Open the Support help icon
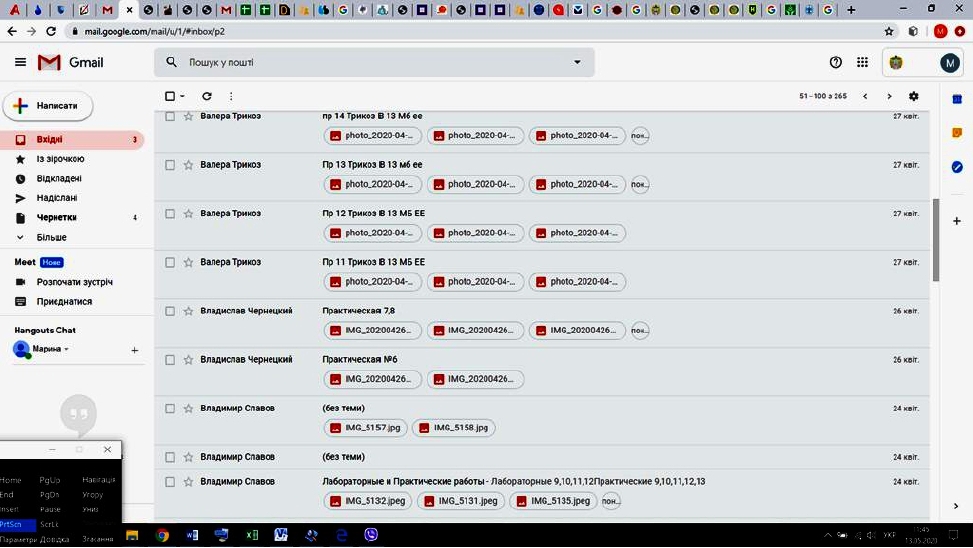973x548 pixels. point(836,62)
